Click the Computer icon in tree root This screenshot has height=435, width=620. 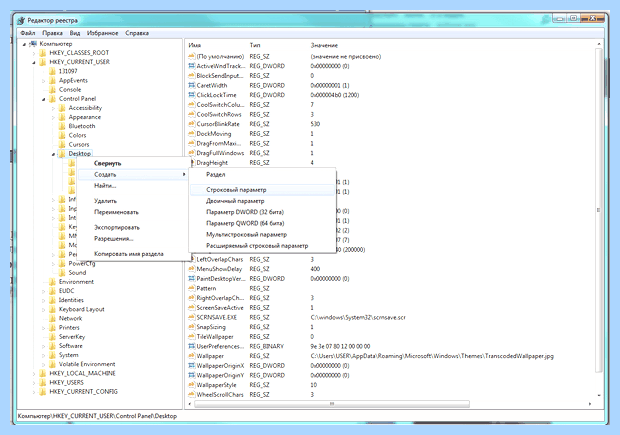point(33,44)
